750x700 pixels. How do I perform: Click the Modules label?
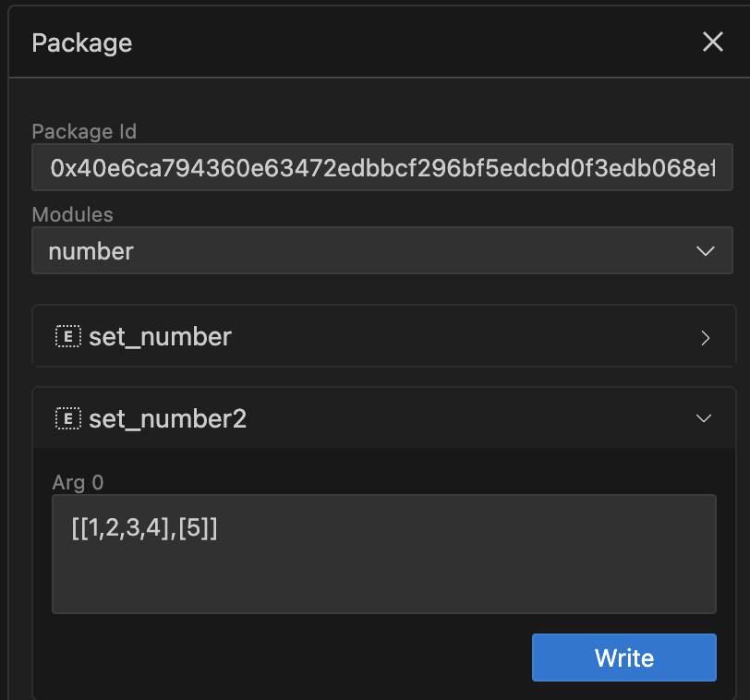(x=73, y=214)
